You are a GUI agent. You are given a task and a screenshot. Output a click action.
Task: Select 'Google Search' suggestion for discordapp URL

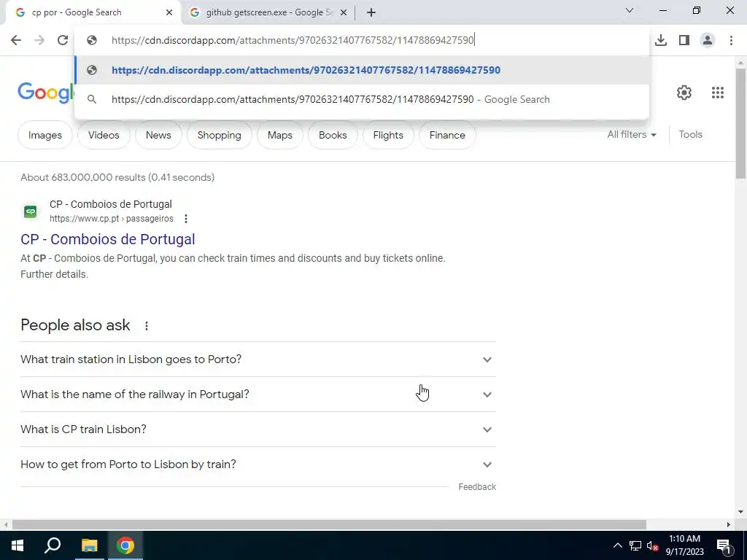pos(362,99)
